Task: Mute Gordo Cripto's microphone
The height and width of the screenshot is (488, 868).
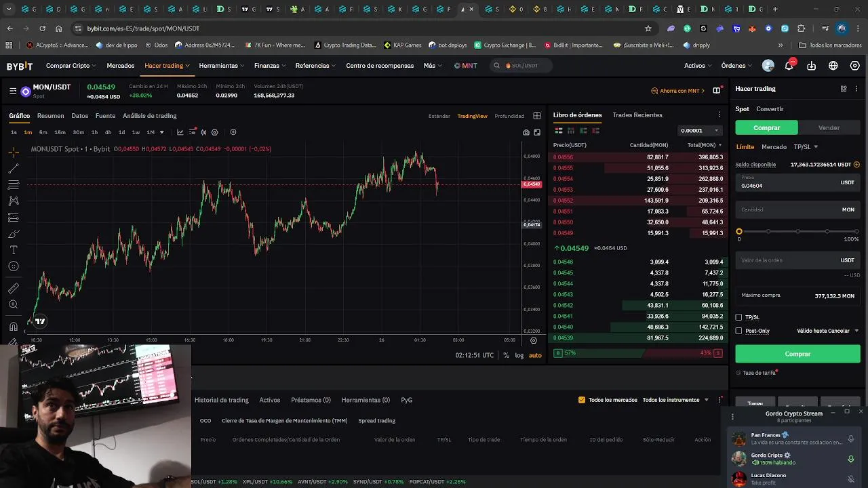Action: (x=851, y=459)
